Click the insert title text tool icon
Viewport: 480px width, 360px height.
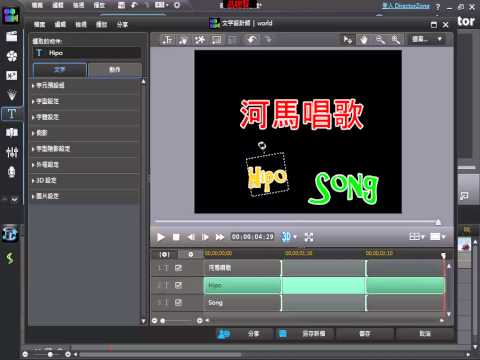167,40
